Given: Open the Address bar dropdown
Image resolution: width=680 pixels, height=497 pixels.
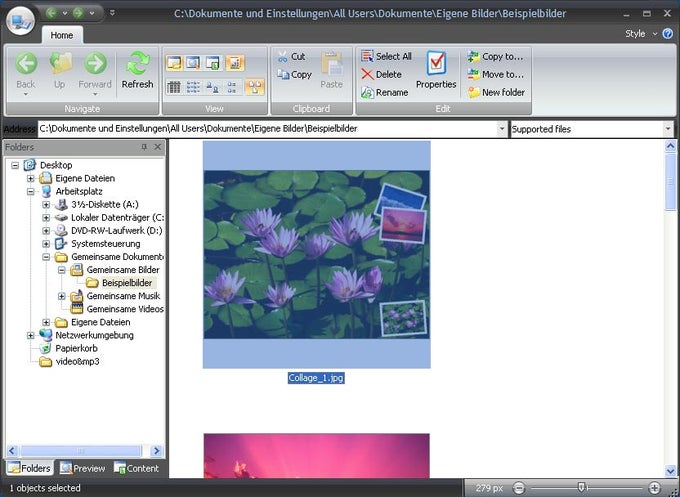Looking at the screenshot, I should click(x=502, y=129).
